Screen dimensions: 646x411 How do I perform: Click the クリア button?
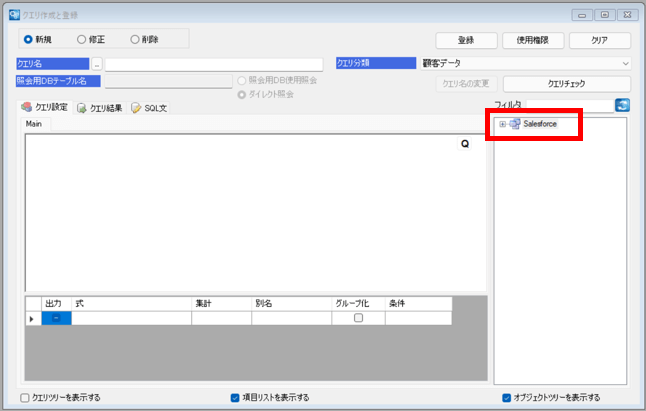(599, 40)
